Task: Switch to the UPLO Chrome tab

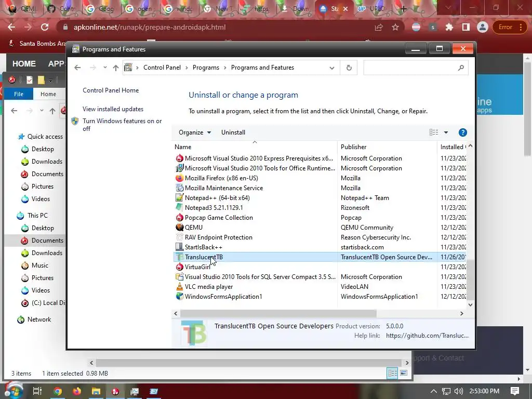Action: pyautogui.click(x=371, y=9)
